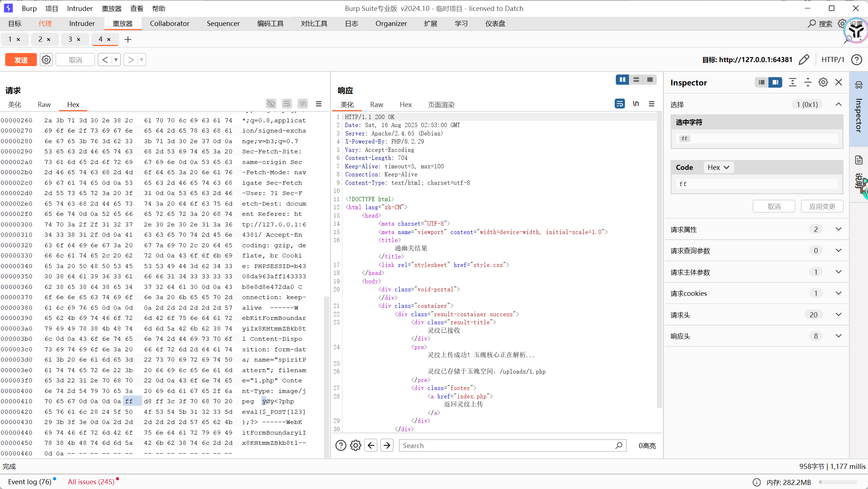Expand the 响应头 section in Inspector
This screenshot has height=489, width=868.
838,336
